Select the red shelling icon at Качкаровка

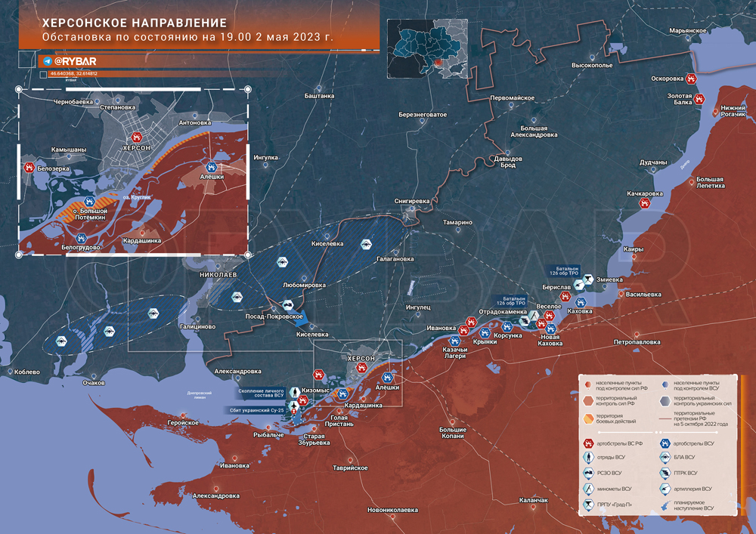tap(644, 203)
